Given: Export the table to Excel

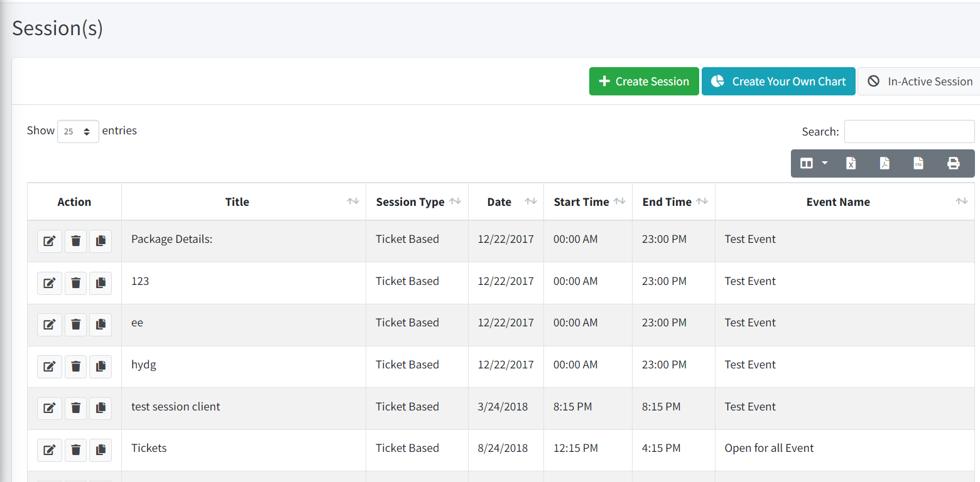Looking at the screenshot, I should pos(851,163).
